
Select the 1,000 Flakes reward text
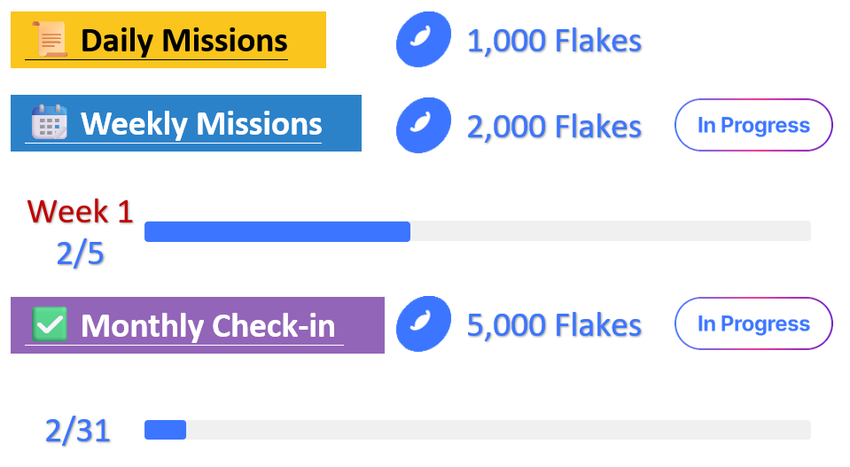point(553,41)
